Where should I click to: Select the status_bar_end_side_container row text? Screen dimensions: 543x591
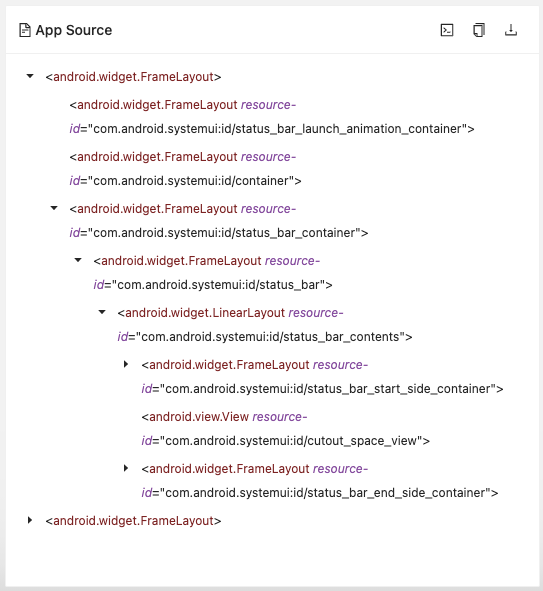pyautogui.click(x=320, y=481)
